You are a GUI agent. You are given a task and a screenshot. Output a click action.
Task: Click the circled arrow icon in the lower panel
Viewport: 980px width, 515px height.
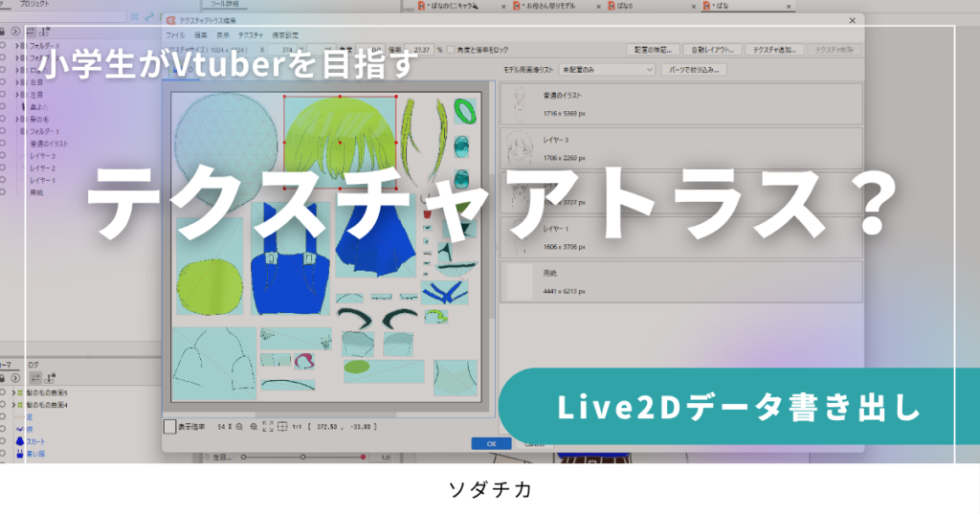pos(15,377)
